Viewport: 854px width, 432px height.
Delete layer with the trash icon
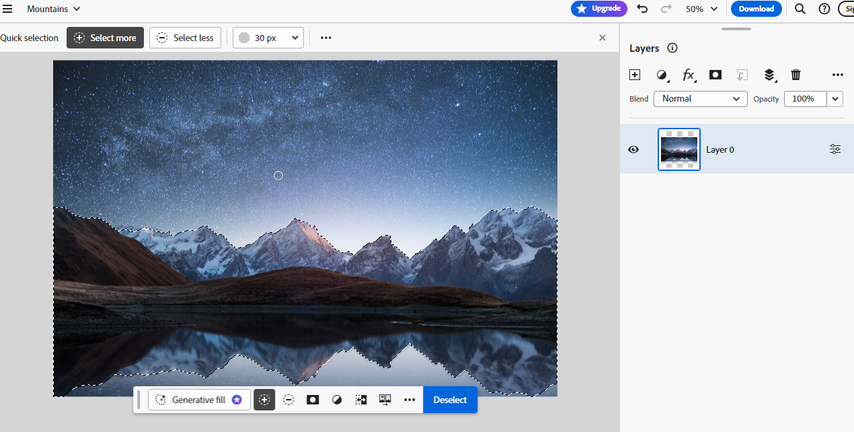796,75
